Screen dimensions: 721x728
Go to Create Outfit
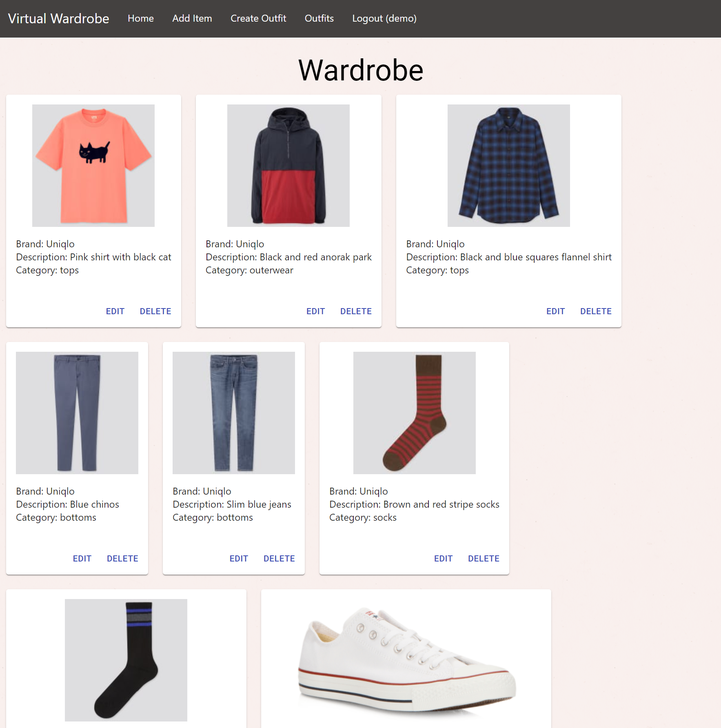click(258, 18)
